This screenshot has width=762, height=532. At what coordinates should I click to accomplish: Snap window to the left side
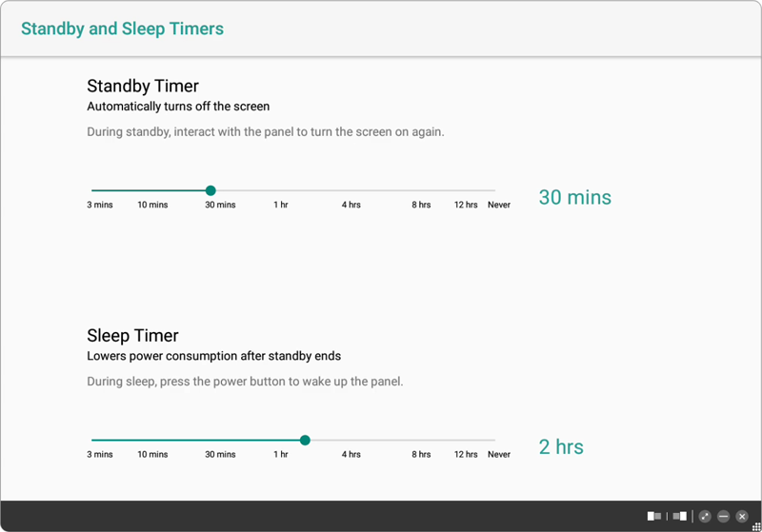(x=654, y=516)
